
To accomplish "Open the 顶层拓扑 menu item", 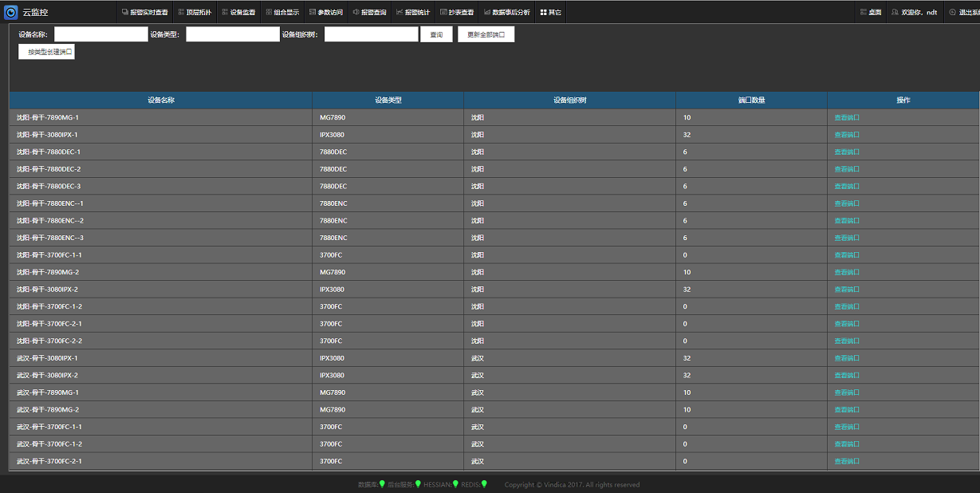I will point(194,12).
